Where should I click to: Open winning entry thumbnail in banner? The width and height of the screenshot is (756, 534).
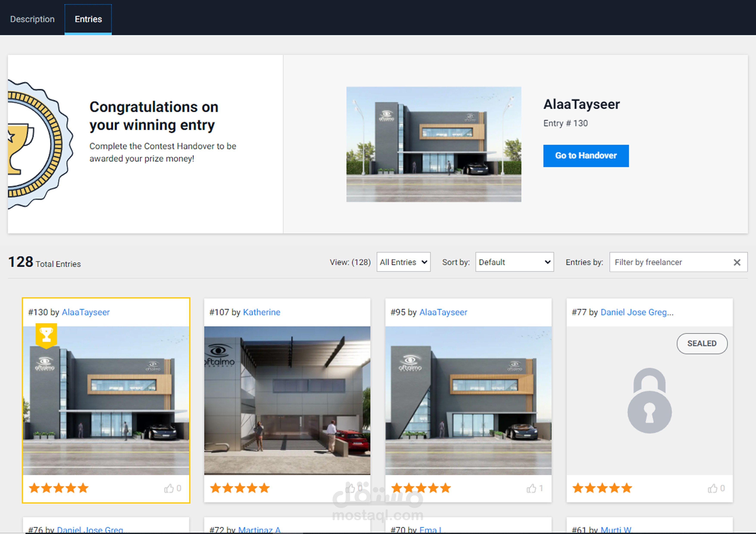pos(434,144)
